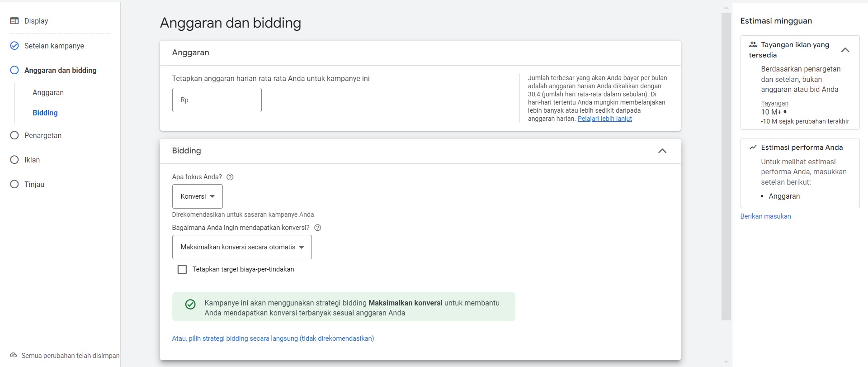Select the Anggaran dan bidding step circle
Screen dimensions: 868x367
tap(14, 70)
